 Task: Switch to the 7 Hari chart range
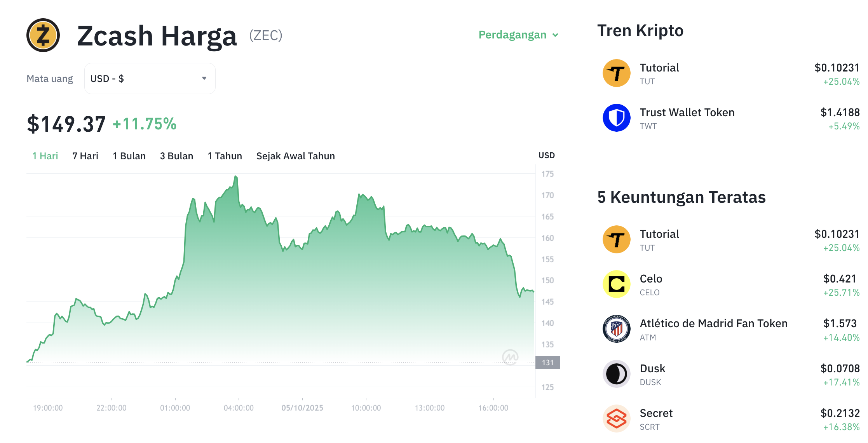pos(85,156)
